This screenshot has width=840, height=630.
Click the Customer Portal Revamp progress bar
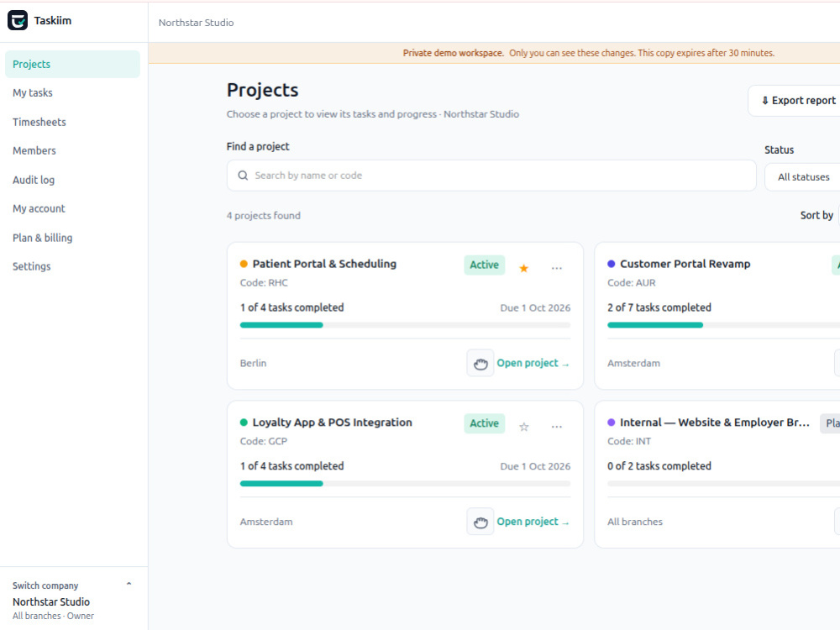[x=723, y=325]
